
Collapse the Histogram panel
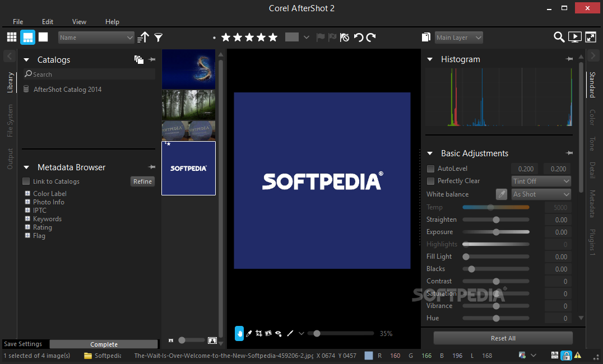point(430,59)
